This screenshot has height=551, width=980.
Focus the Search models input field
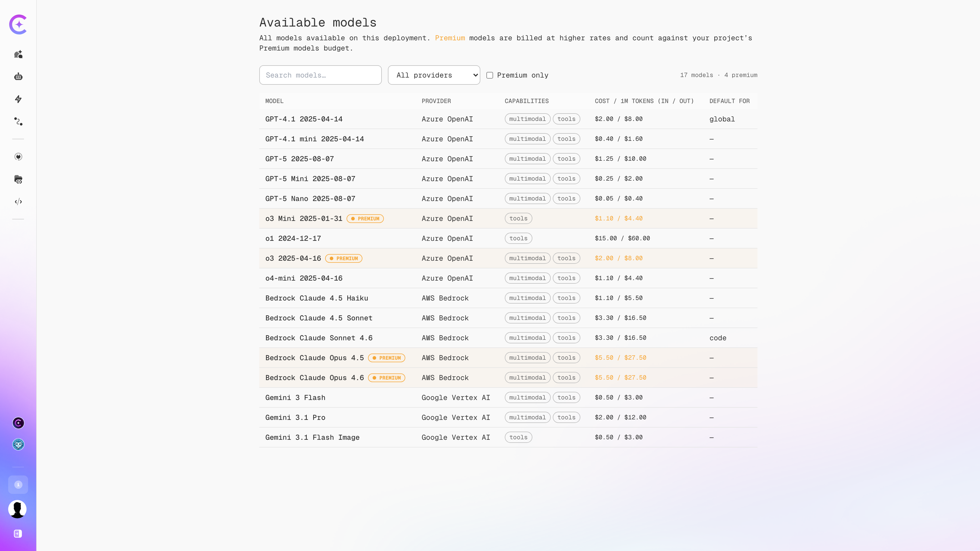[x=320, y=75]
